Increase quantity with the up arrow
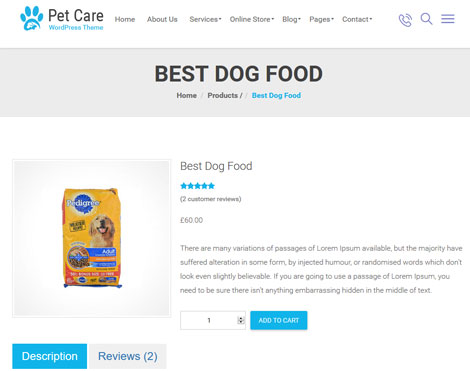 (x=241, y=318)
